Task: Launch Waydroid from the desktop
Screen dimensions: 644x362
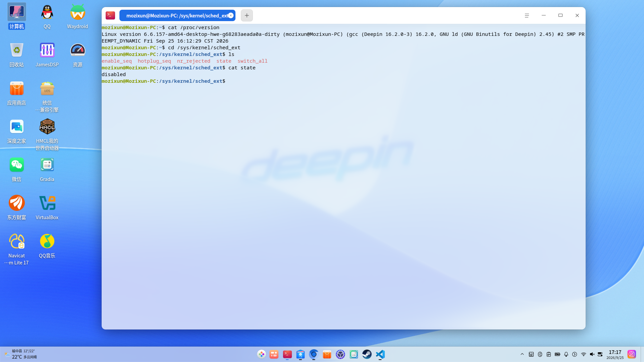Action: (x=77, y=16)
